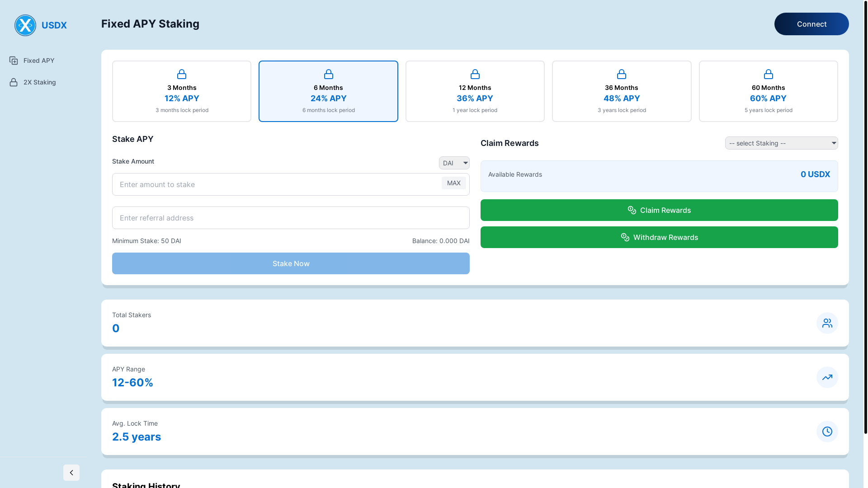
Task: Click the USDX logo icon
Action: point(25,25)
